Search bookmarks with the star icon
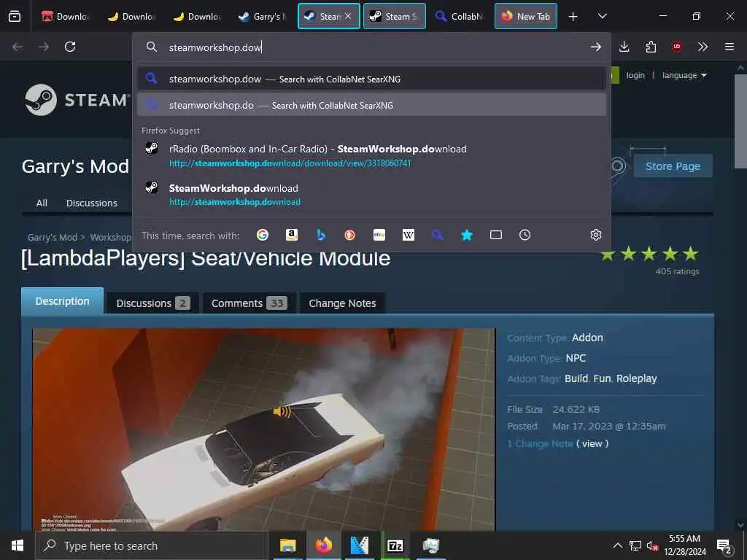This screenshot has height=560, width=747. 467,235
